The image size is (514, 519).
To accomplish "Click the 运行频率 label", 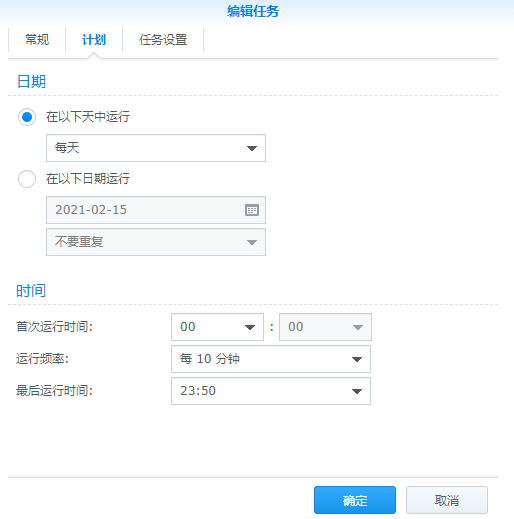I will (x=42, y=359).
